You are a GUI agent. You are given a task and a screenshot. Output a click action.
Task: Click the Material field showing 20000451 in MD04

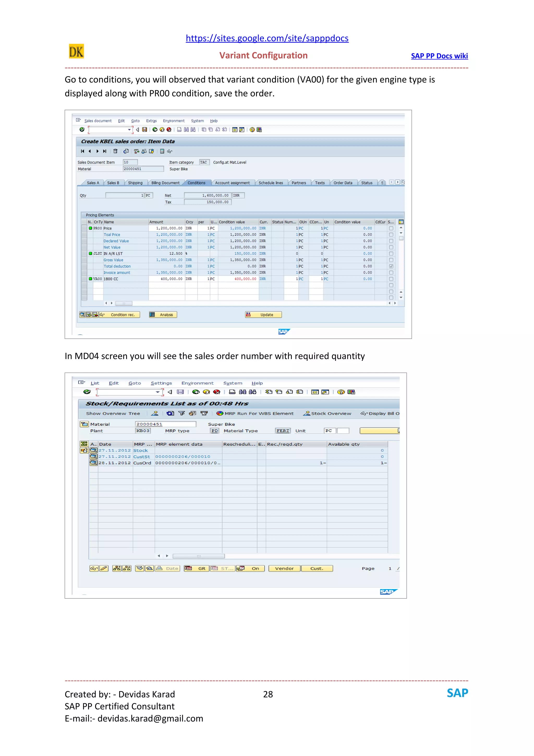coord(166,424)
